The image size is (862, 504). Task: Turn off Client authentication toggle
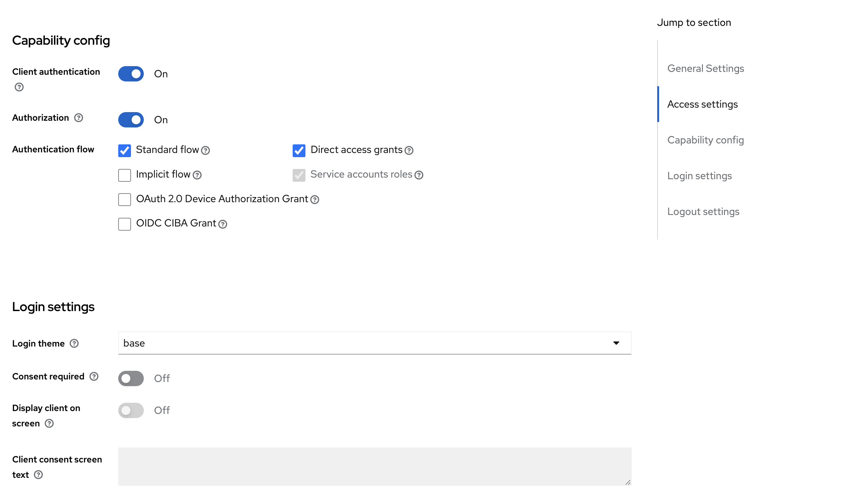click(x=131, y=74)
